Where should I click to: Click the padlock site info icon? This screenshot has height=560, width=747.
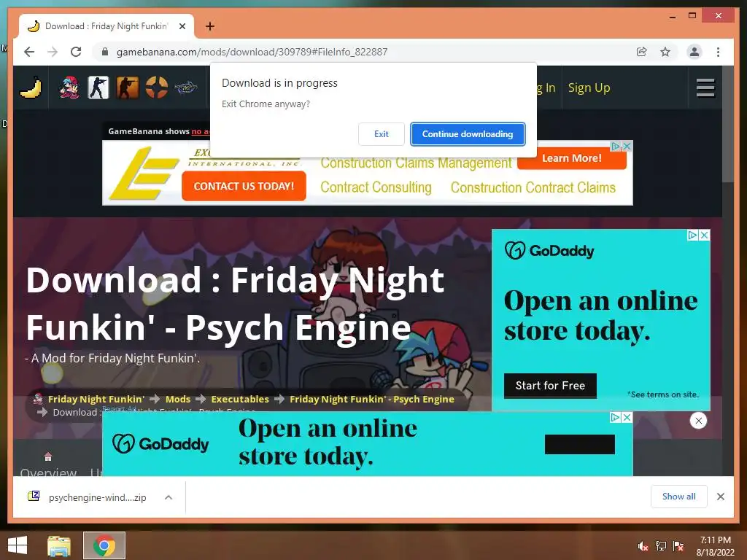[105, 52]
